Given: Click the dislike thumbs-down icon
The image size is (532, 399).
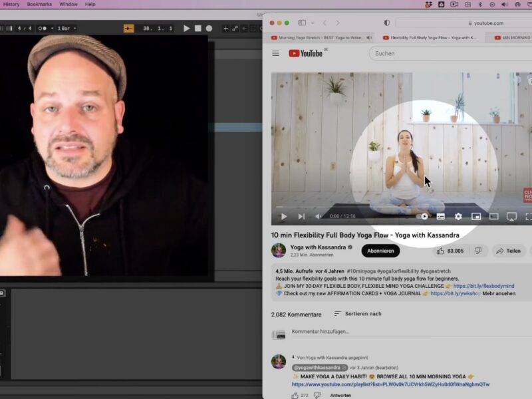Looking at the screenshot, I should [477, 251].
